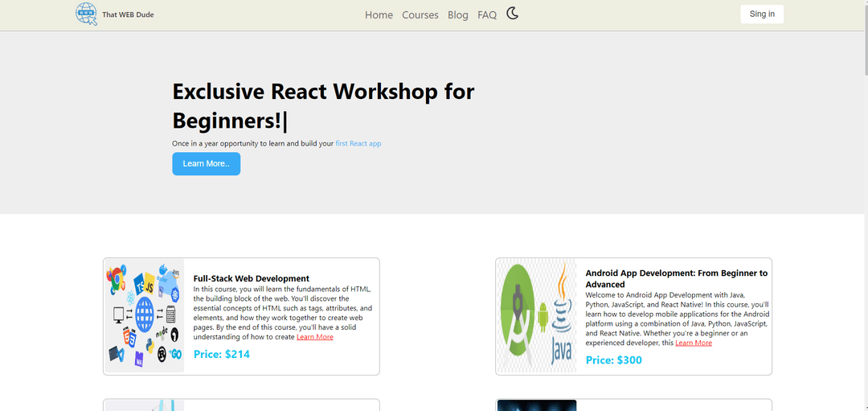The height and width of the screenshot is (411, 868).
Task: Open the Blog nav link
Action: pos(458,15)
